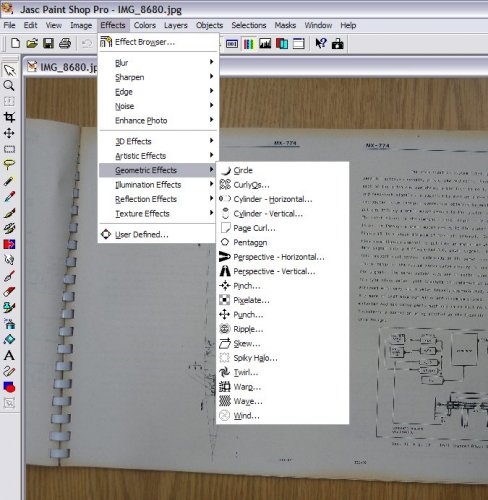Expand the Blur submenu arrow
This screenshot has height=500, width=488.
211,62
